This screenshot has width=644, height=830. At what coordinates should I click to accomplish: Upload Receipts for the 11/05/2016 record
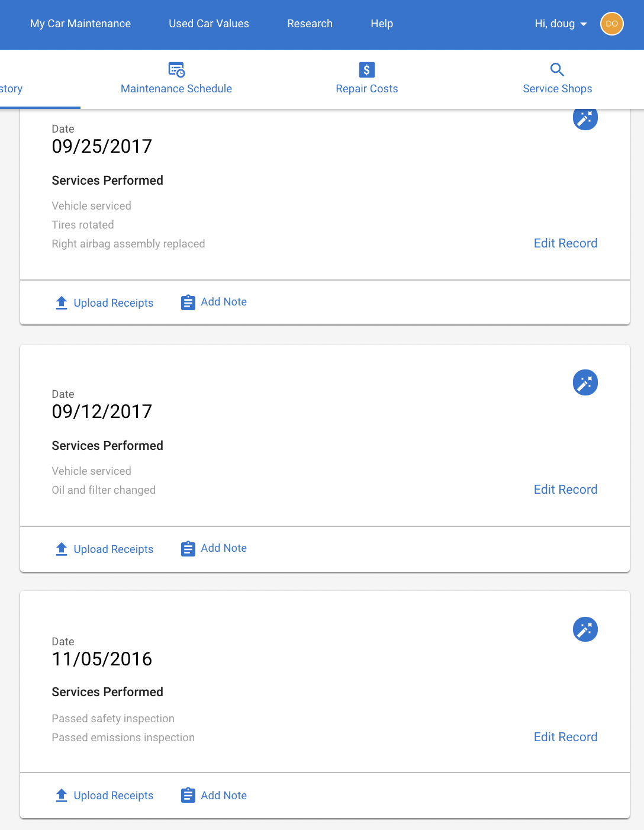pyautogui.click(x=104, y=796)
